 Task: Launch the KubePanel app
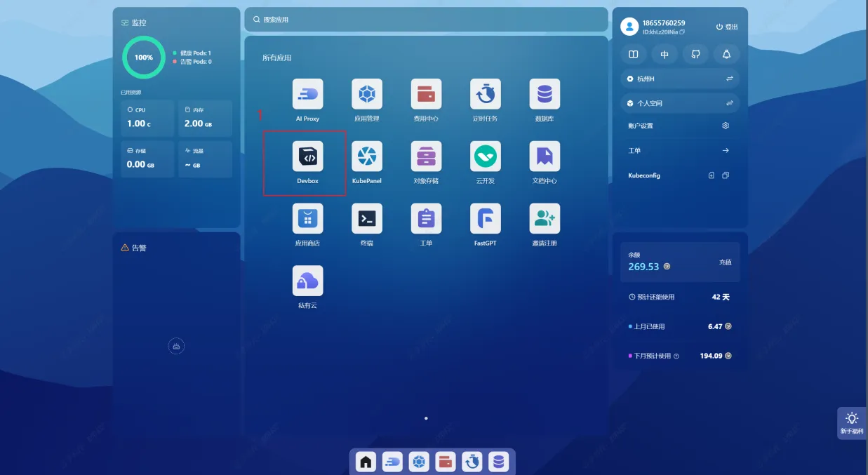(367, 156)
